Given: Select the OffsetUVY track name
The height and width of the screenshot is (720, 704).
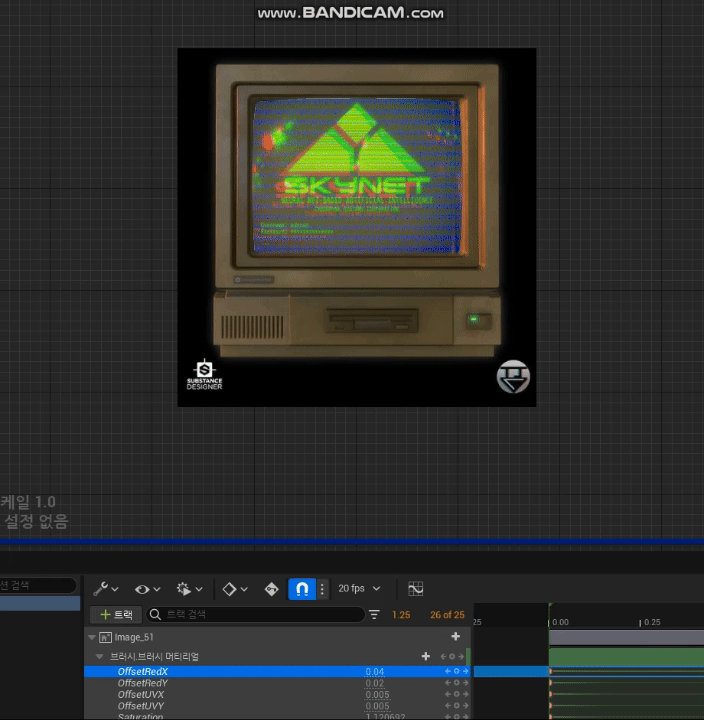Looking at the screenshot, I should (141, 706).
